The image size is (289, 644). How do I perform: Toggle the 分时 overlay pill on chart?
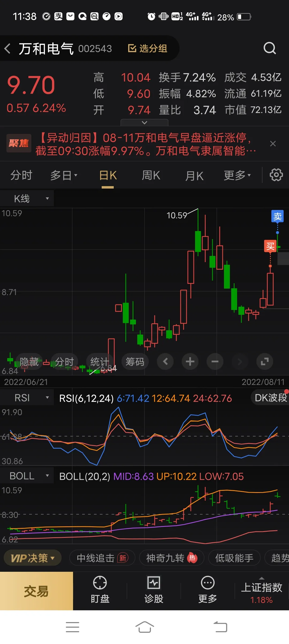pos(64,362)
